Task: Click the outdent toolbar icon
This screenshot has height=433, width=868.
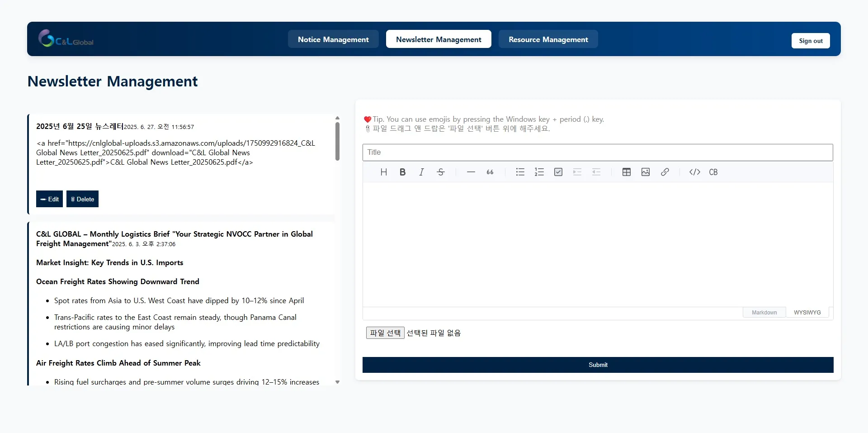Action: (x=596, y=172)
